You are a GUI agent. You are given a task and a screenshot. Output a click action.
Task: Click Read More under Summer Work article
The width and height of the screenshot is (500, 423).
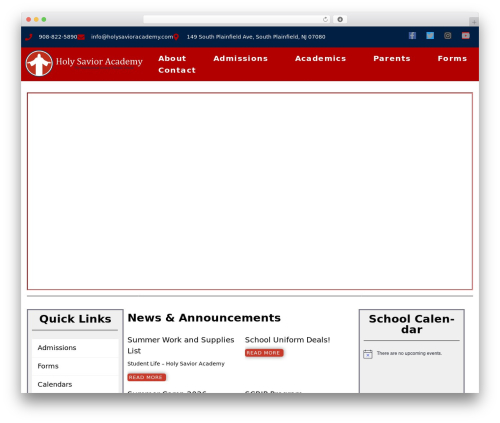[x=146, y=377]
